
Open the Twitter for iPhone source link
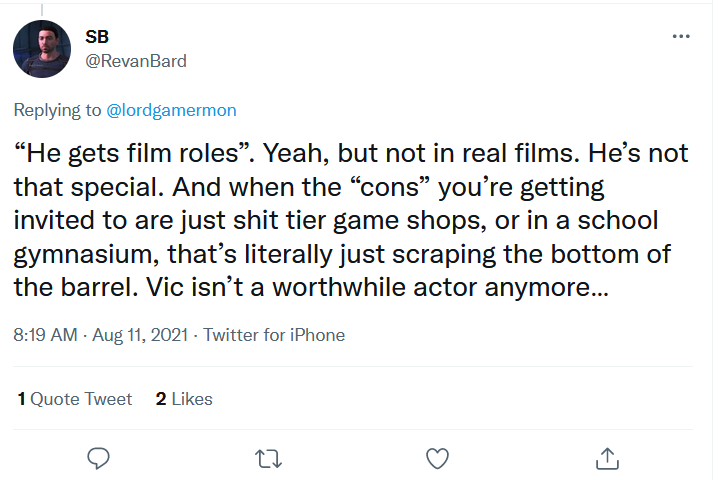[x=274, y=335]
